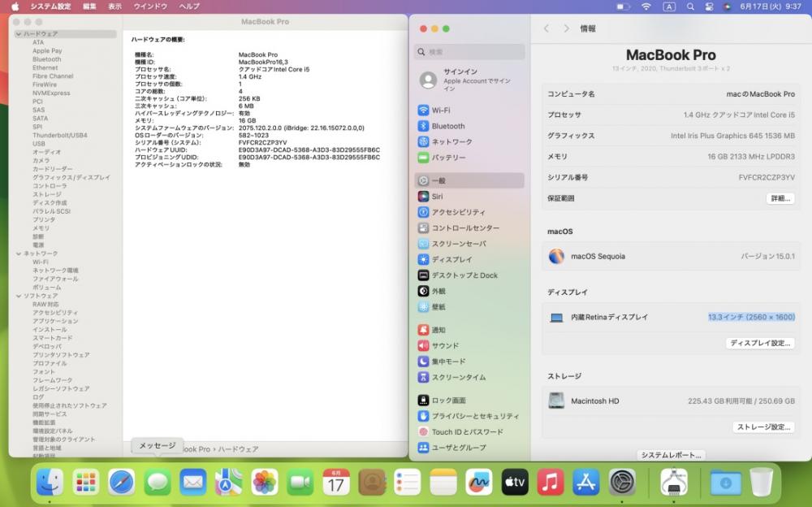This screenshot has height=507, width=812.
Task: Click the ディスプレイ設定... button
Action: [x=760, y=343]
